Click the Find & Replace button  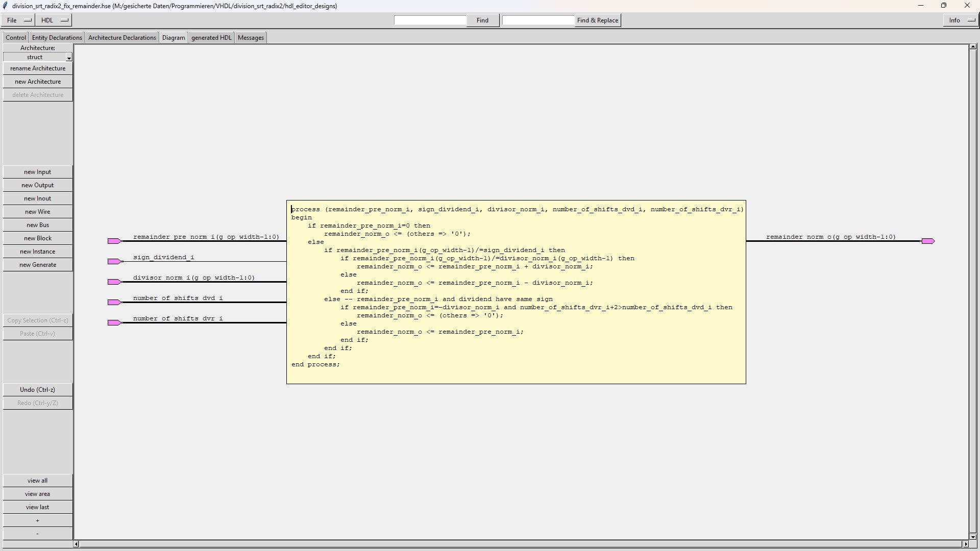click(x=597, y=20)
